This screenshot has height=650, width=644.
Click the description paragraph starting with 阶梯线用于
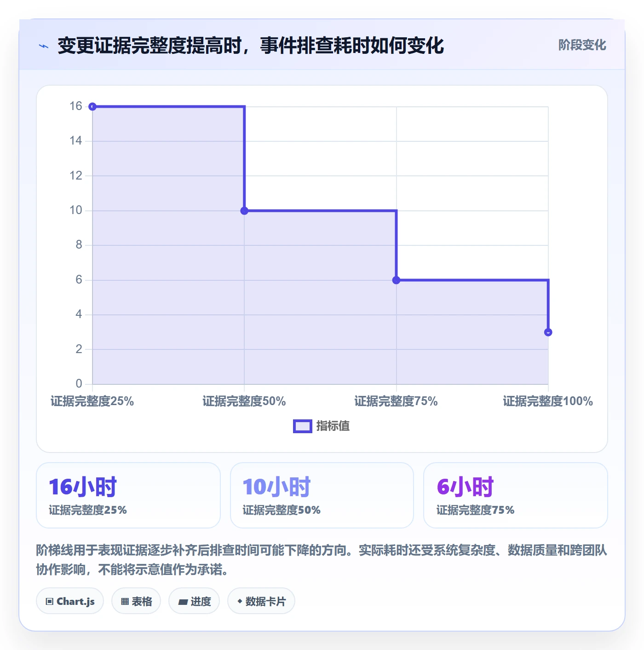pos(322,560)
